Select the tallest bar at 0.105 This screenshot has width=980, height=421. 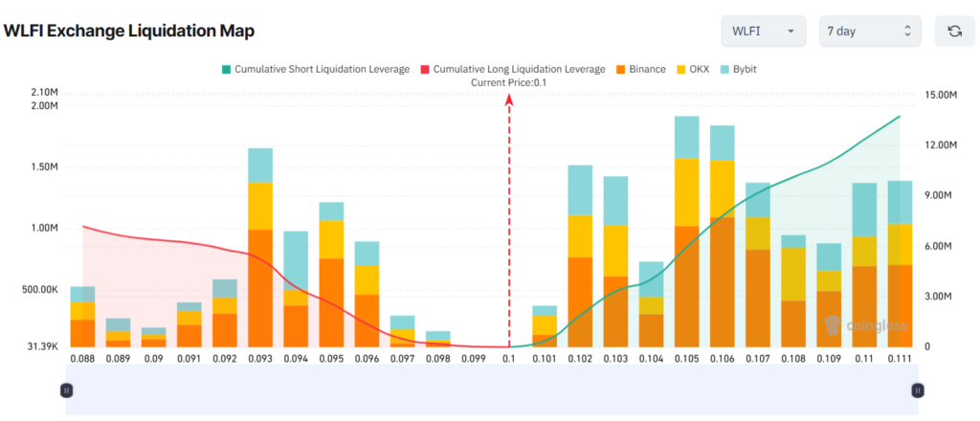click(687, 232)
